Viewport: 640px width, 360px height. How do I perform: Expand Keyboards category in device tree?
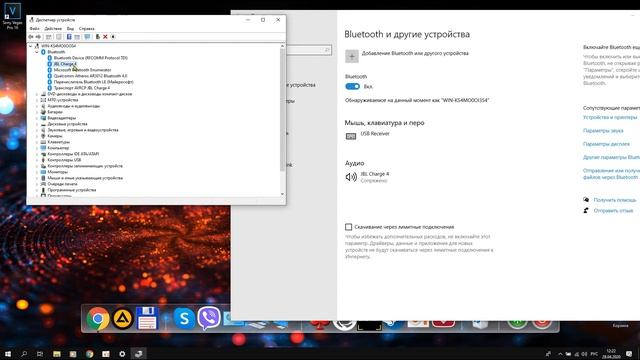pyautogui.click(x=37, y=142)
